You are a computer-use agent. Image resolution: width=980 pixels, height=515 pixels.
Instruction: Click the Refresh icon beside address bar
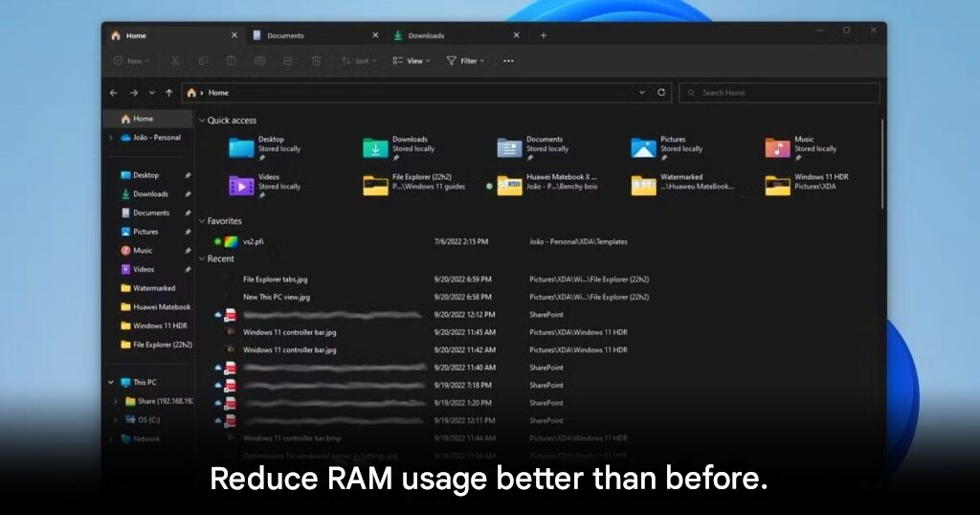click(x=661, y=93)
